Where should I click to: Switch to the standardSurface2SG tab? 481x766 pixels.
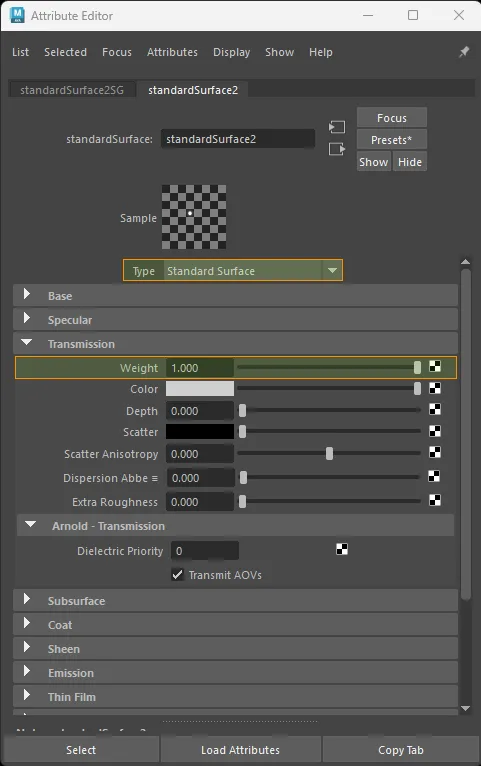72,90
